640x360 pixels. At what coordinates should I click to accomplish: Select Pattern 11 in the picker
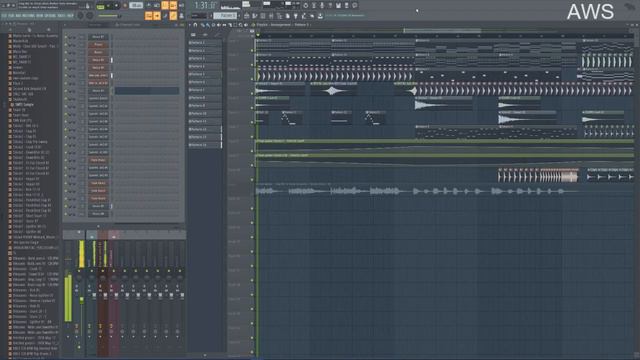[x=204, y=121]
